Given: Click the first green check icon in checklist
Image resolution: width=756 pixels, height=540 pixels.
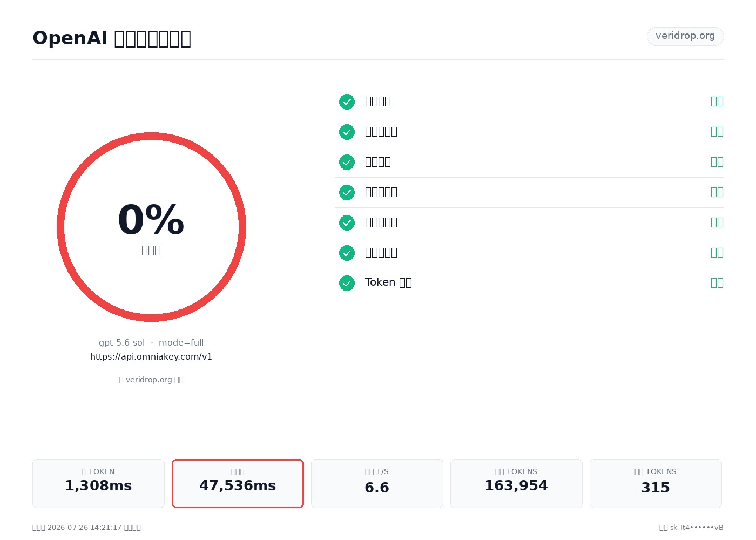Looking at the screenshot, I should [x=347, y=102].
